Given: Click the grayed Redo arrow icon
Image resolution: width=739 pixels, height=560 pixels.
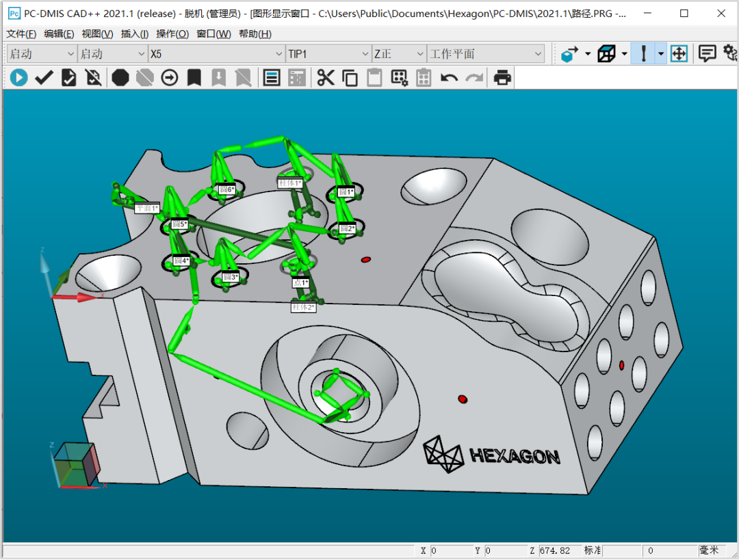Looking at the screenshot, I should coord(474,78).
